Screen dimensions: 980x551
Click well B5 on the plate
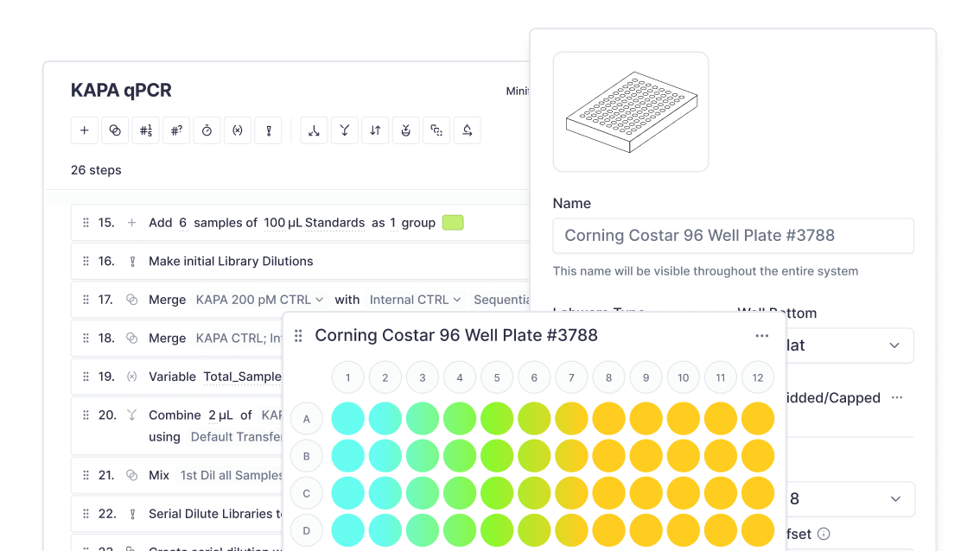[497, 456]
